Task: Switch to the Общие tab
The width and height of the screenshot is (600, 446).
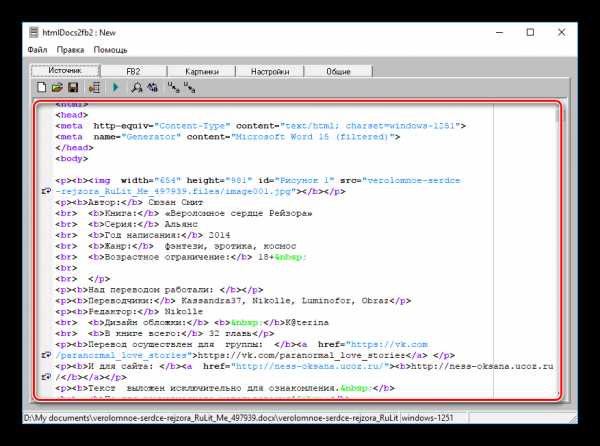Action: 338,71
